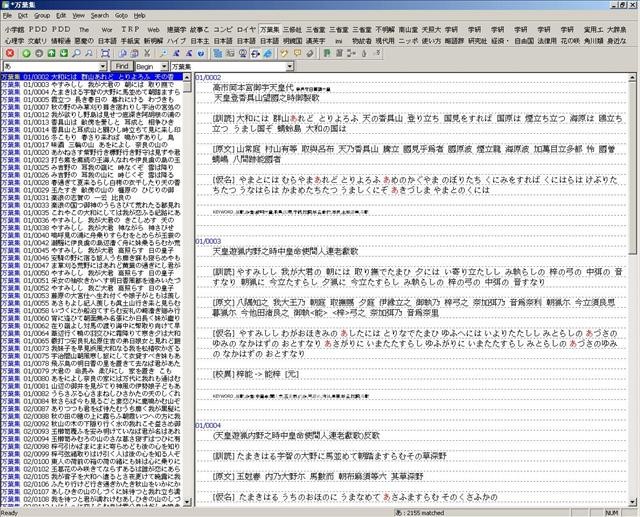This screenshot has width=640, height=517.
Task: Switch to the 小学館 dictionary tab
Action: (15, 30)
